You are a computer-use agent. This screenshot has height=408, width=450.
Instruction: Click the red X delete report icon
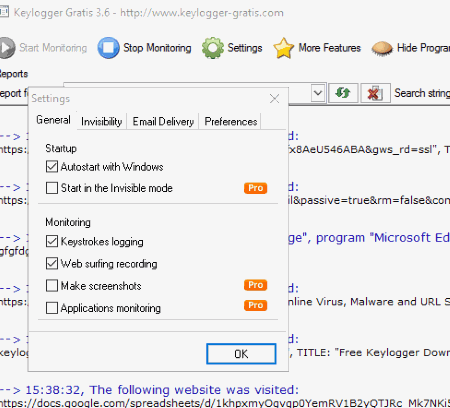click(375, 93)
